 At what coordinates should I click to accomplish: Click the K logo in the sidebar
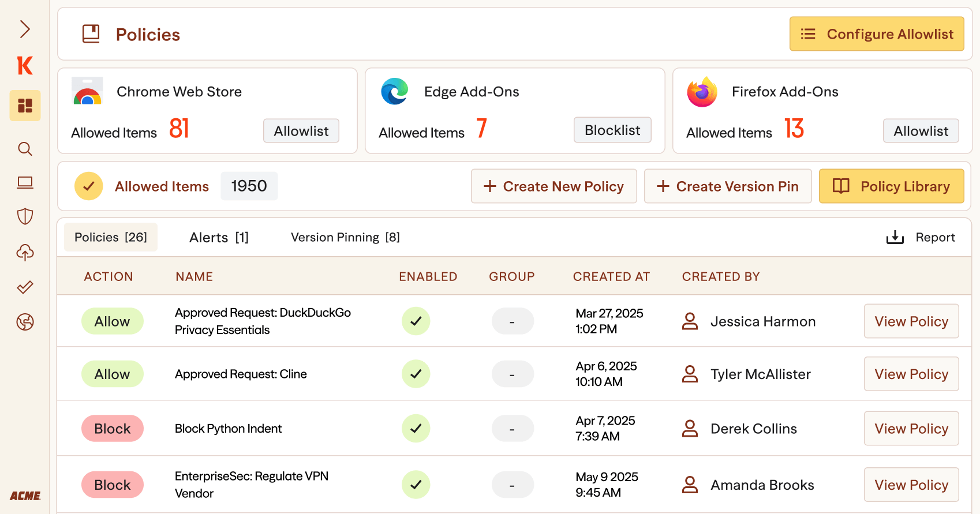click(25, 66)
